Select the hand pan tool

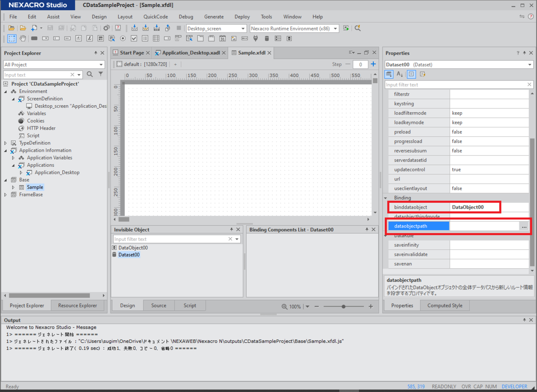pyautogui.click(x=22, y=38)
